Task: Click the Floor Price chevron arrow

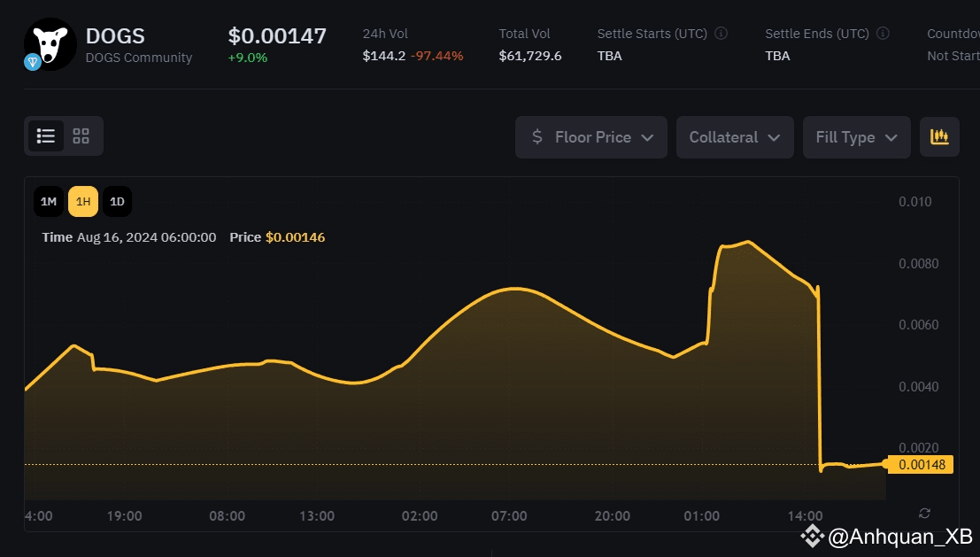Action: pyautogui.click(x=647, y=137)
